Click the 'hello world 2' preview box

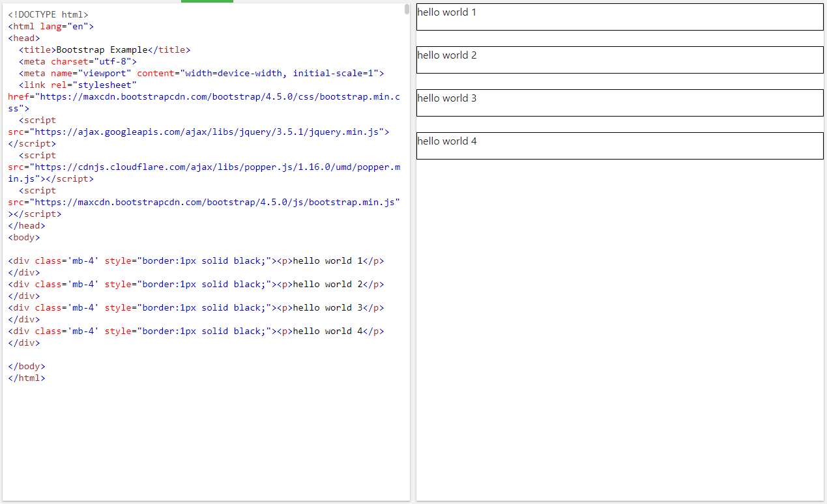point(620,60)
